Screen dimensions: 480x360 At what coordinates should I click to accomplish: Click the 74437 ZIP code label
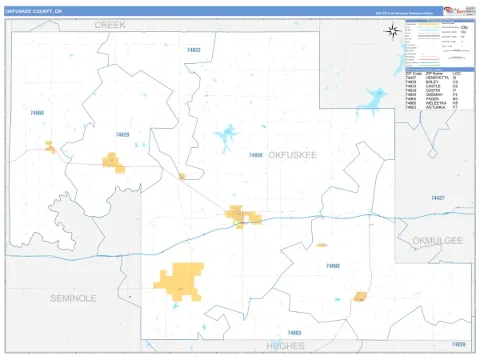[x=438, y=198]
